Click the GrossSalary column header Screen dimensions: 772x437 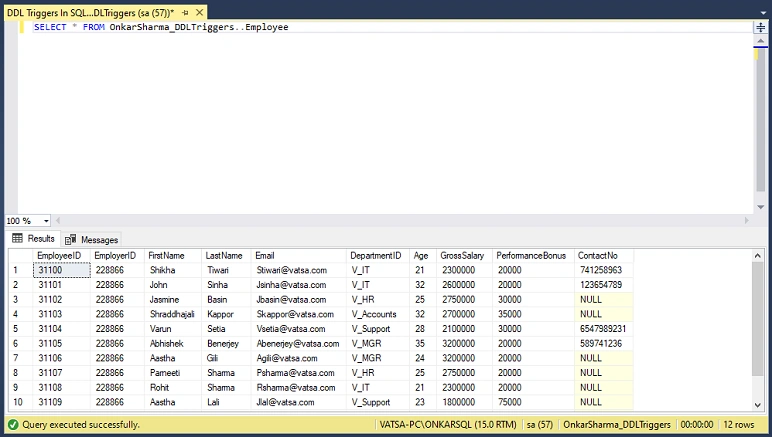(464, 256)
